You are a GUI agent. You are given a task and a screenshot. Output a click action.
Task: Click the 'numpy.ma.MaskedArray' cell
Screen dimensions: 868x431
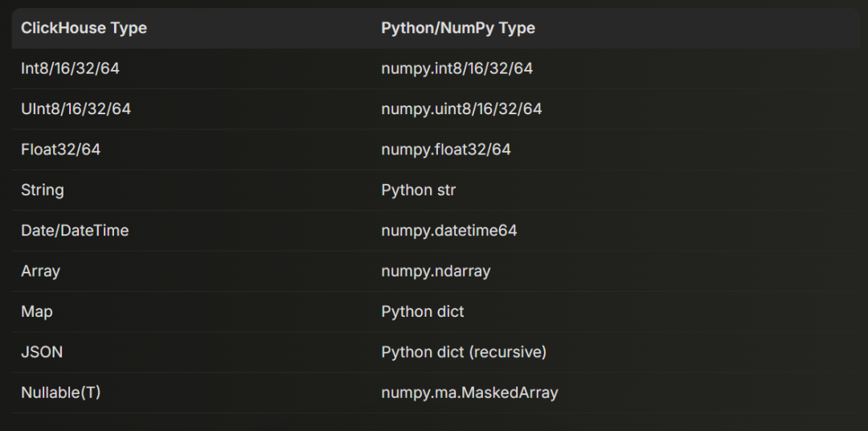(x=469, y=392)
